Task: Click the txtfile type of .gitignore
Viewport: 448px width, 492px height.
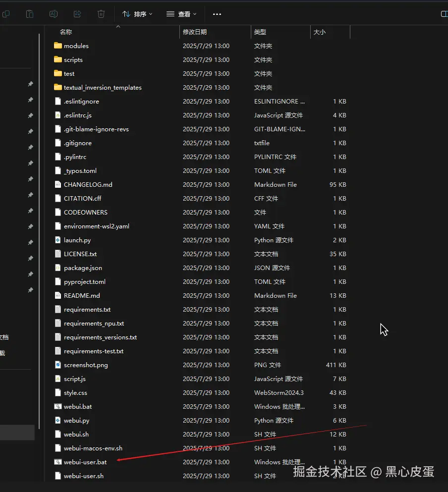Action: click(262, 143)
